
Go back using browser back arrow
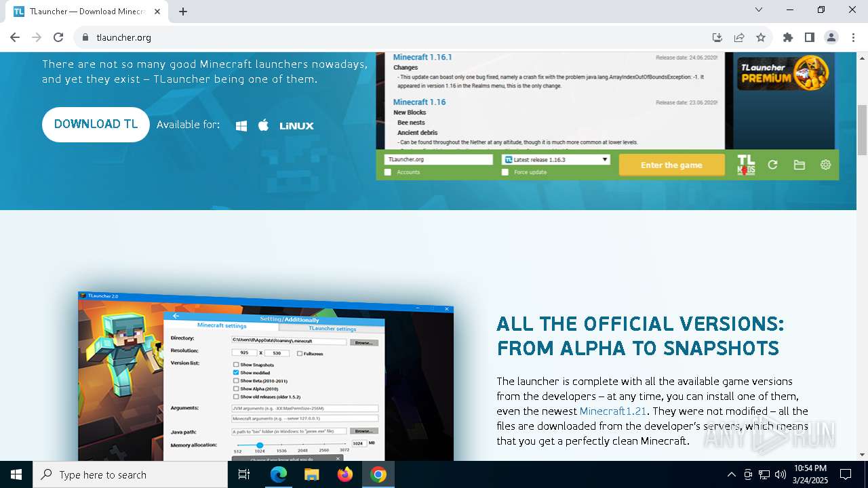pyautogui.click(x=15, y=37)
